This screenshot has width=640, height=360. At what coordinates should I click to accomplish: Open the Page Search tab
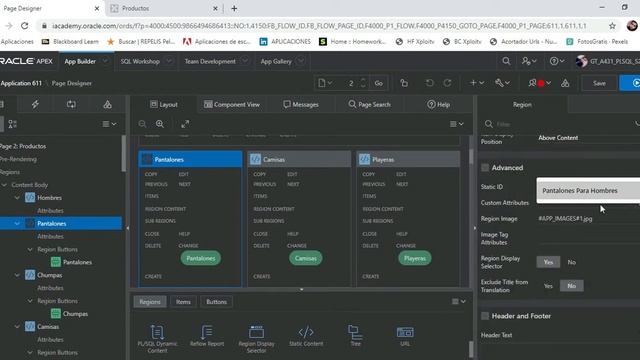[369, 104]
